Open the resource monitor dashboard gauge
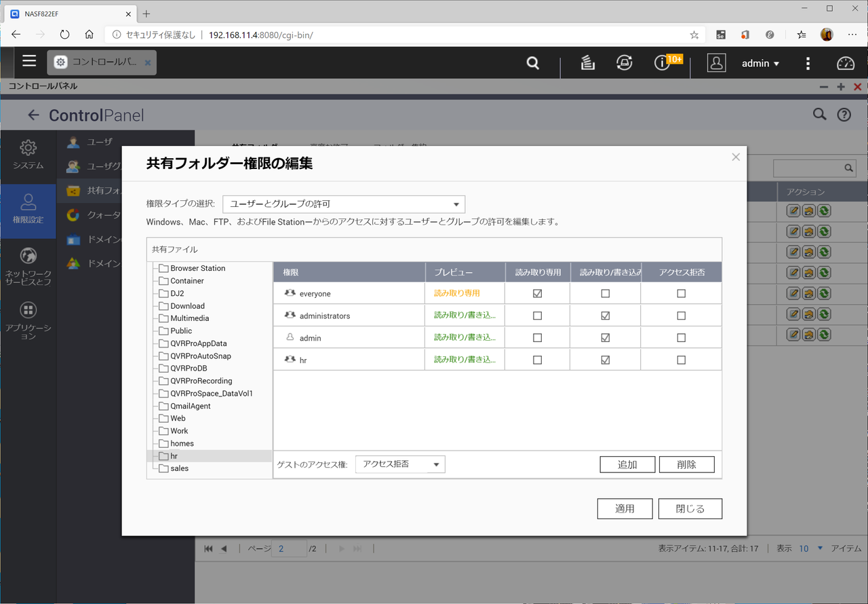 (x=845, y=63)
